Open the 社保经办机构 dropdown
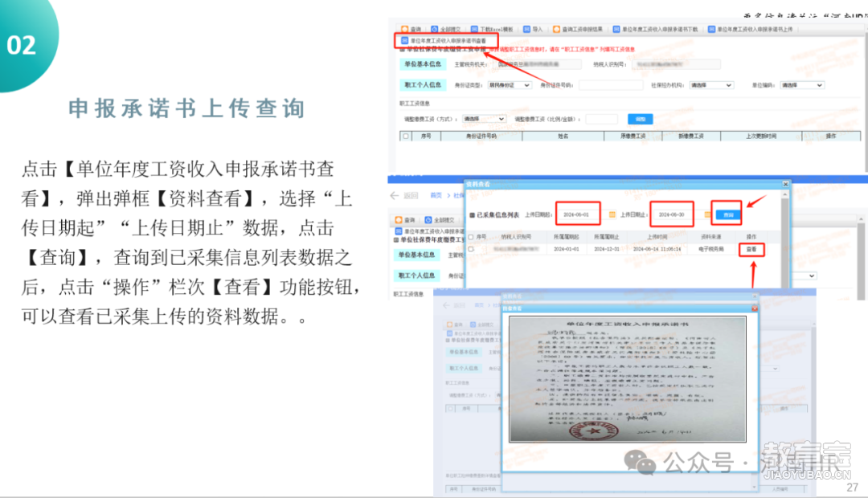This screenshot has width=868, height=498. (x=711, y=85)
